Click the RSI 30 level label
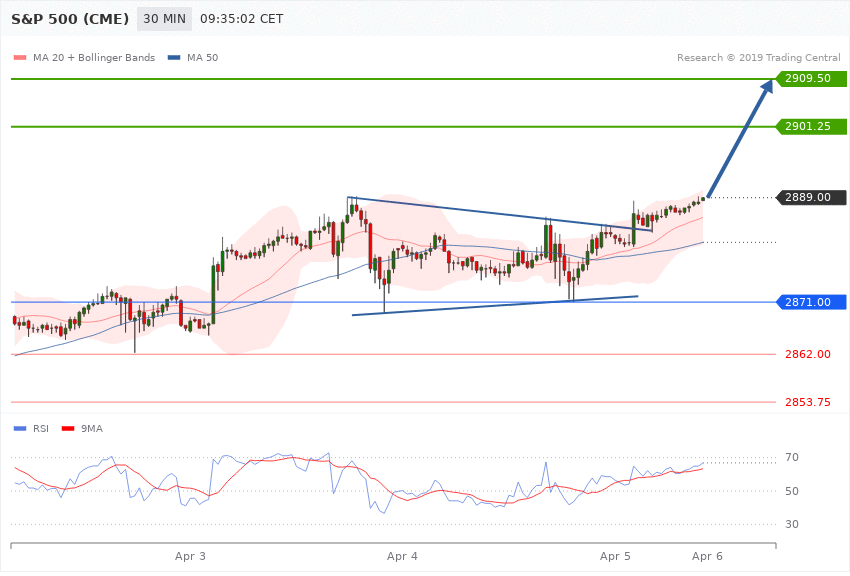Image resolution: width=850 pixels, height=576 pixels. coord(792,524)
